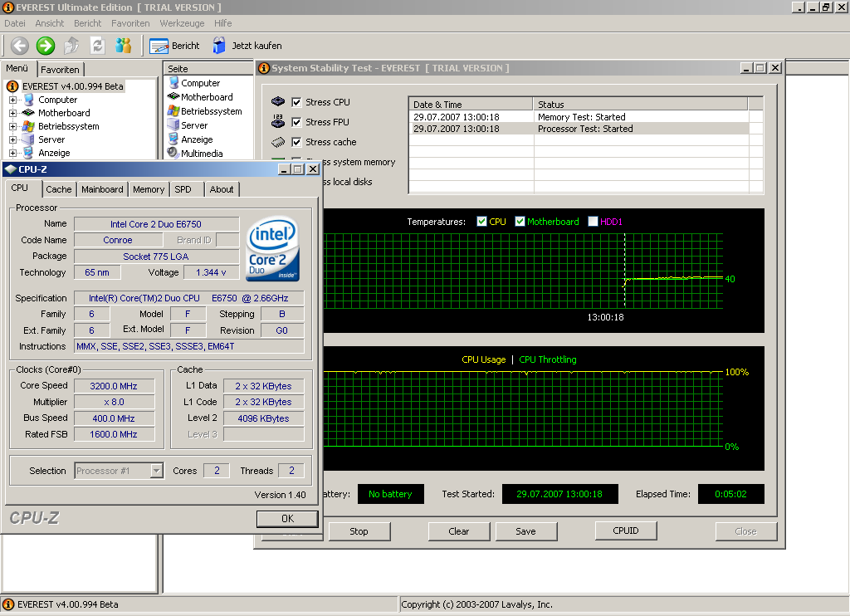This screenshot has width=850, height=616.
Task: Enable HDD1 temperature graph checkbox
Action: pos(593,221)
